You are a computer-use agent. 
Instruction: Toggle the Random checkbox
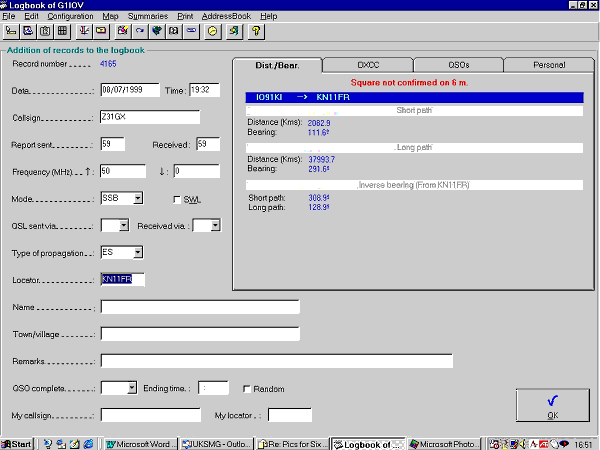247,389
